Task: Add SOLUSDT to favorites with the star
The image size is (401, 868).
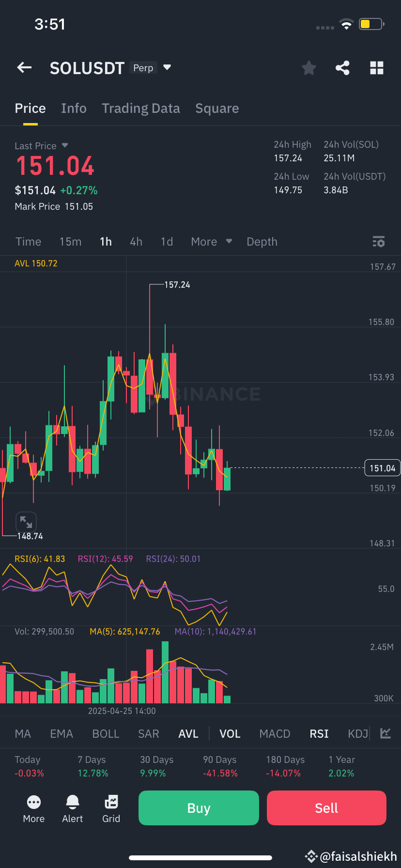Action: (x=308, y=68)
